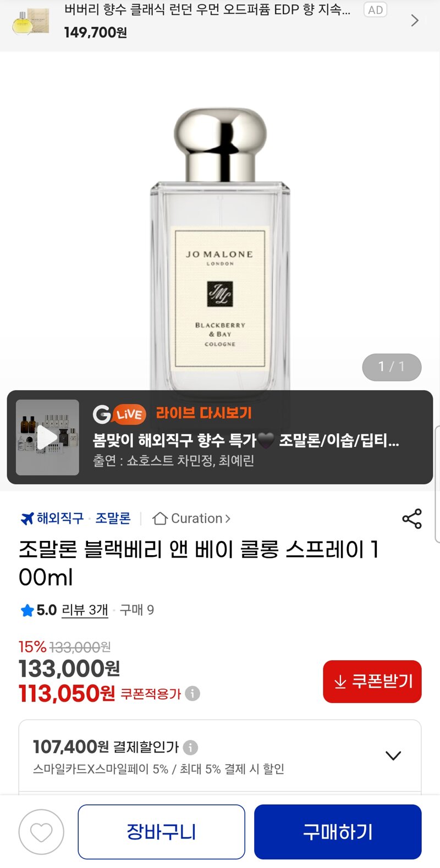Add item with 장바구니 button
Image resolution: width=440 pixels, height=868 pixels.
(161, 832)
